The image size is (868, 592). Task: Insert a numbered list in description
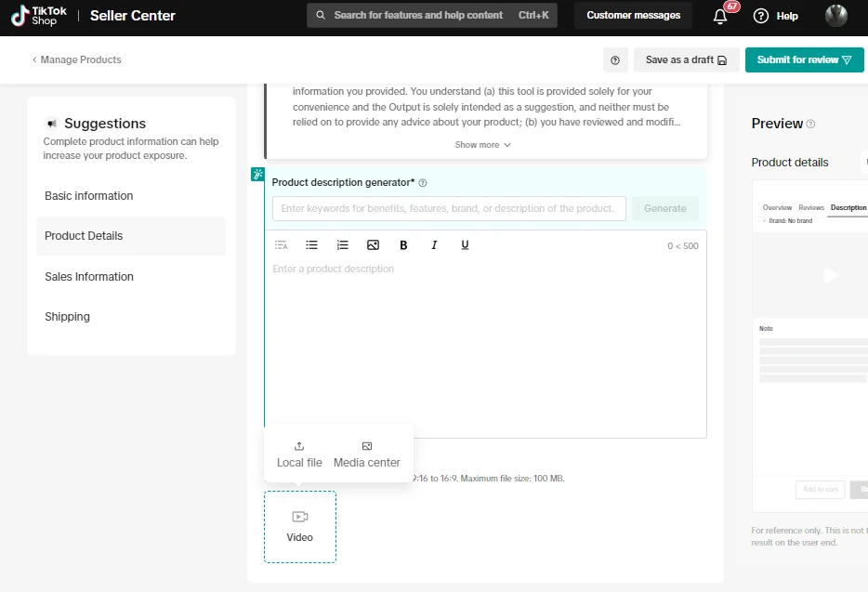(x=343, y=245)
